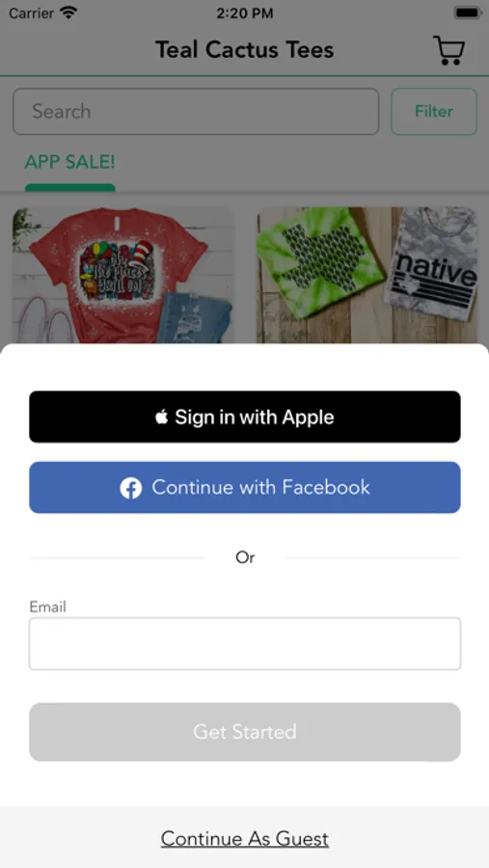Tap the battery indicator icon
This screenshot has width=489, height=868.
pos(466,13)
